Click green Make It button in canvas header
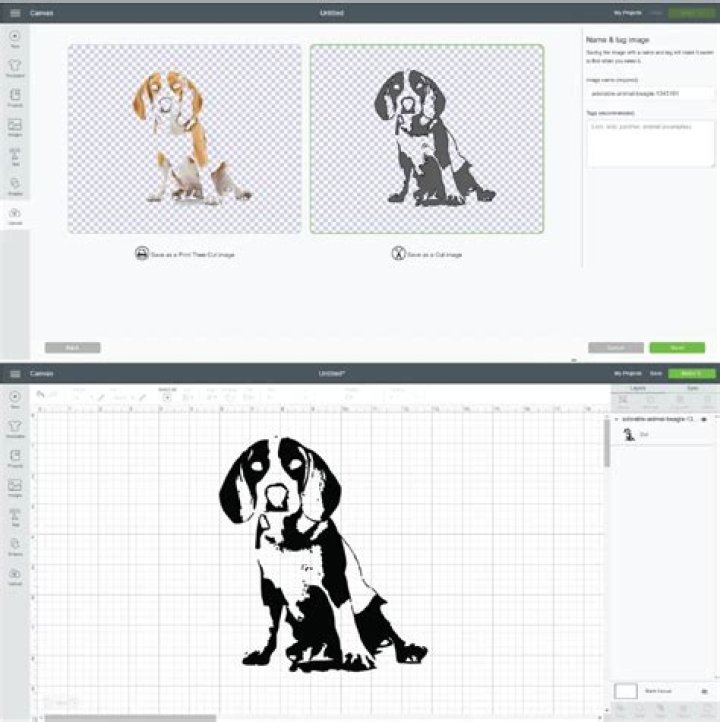The height and width of the screenshot is (722, 720). coord(691,373)
